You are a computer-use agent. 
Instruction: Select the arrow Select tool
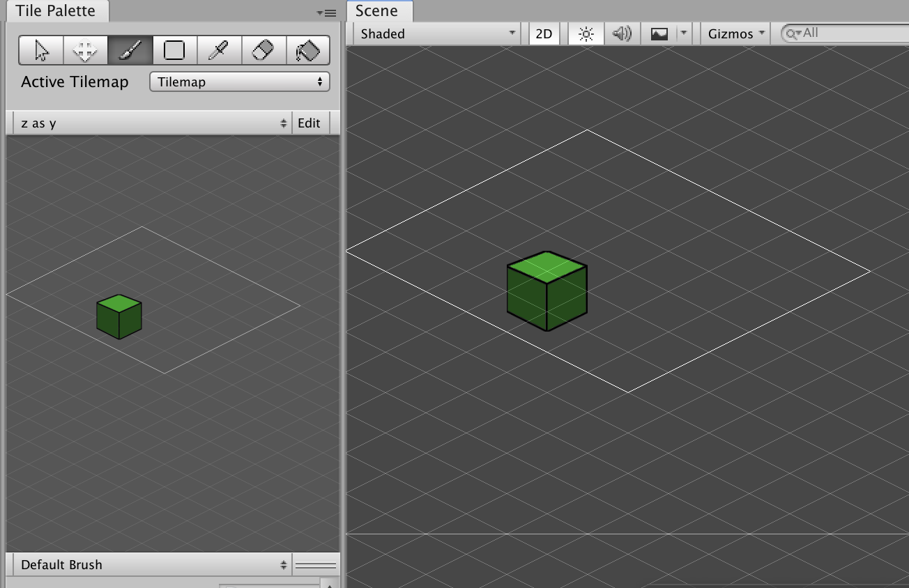[x=40, y=50]
